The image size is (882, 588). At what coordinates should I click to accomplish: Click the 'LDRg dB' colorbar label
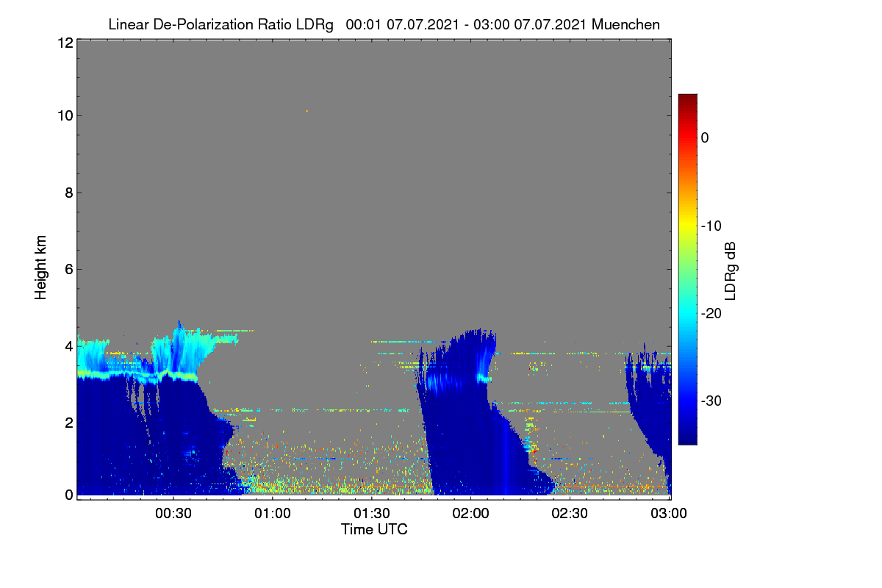[730, 271]
